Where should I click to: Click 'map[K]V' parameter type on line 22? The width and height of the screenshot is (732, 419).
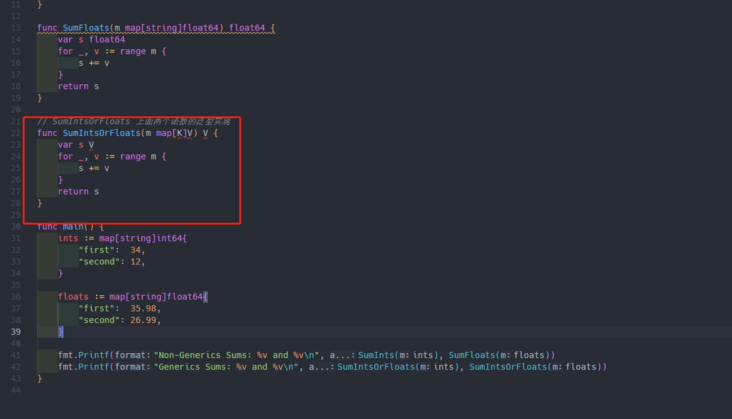(x=174, y=133)
